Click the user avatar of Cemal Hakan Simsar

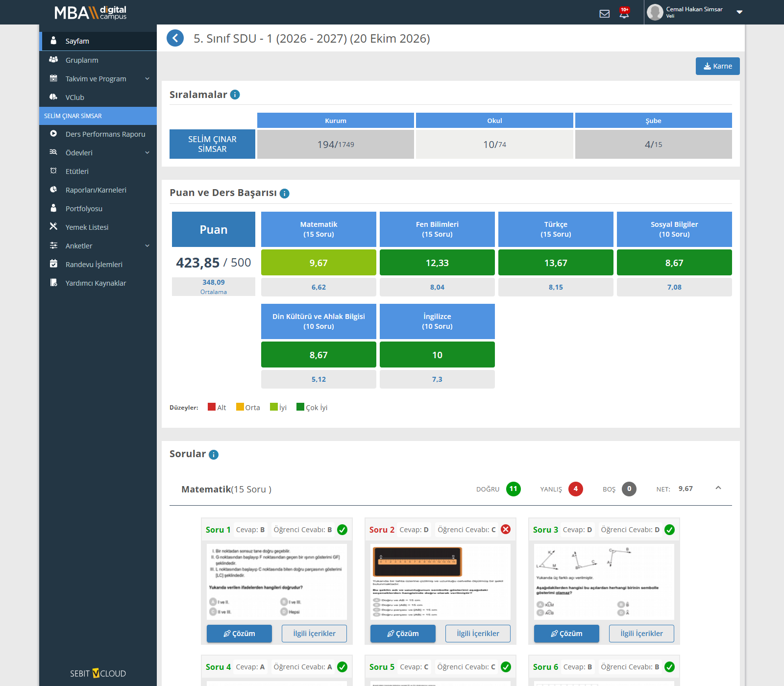[655, 12]
